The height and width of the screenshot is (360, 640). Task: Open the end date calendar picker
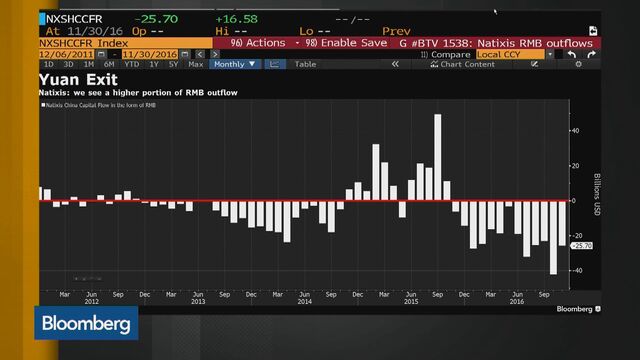click(x=184, y=54)
